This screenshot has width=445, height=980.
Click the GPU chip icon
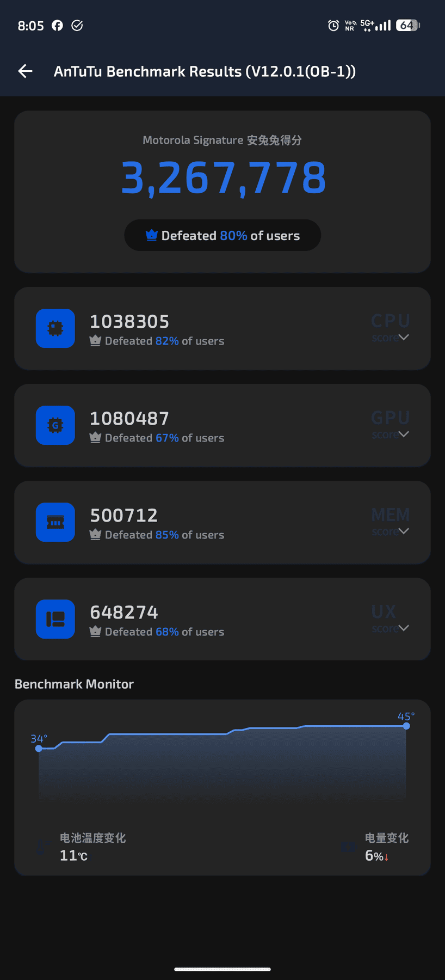tap(55, 425)
